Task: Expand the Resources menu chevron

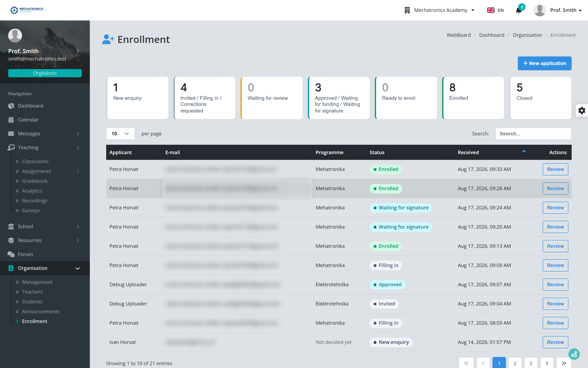Action: click(x=78, y=240)
